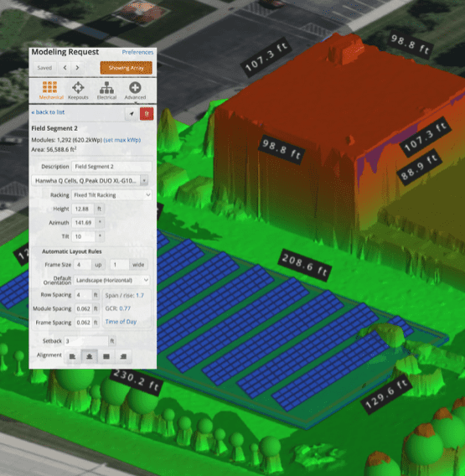Click the locate arrow icon beside trash

pyautogui.click(x=132, y=114)
